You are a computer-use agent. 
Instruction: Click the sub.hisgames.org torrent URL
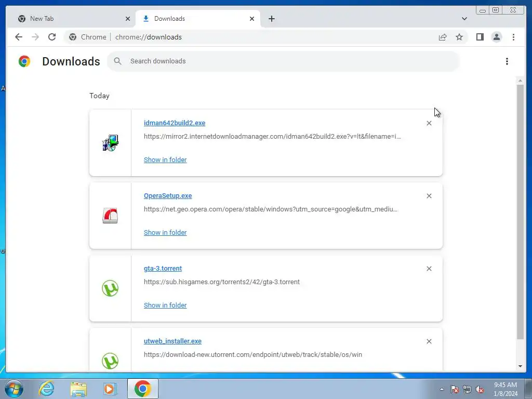[x=221, y=282]
